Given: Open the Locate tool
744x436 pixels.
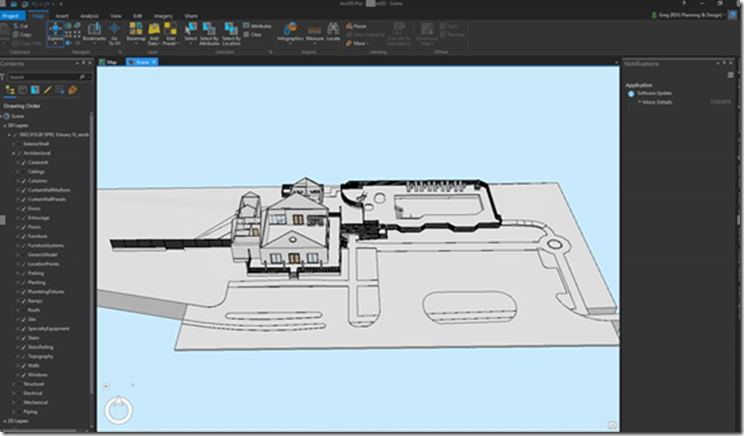Looking at the screenshot, I should pos(333,32).
